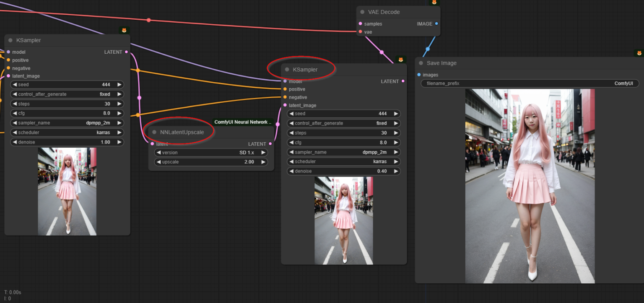The height and width of the screenshot is (303, 644).
Task: Click LATENT output port of denoise 0.40 KSampler
Action: pos(403,81)
